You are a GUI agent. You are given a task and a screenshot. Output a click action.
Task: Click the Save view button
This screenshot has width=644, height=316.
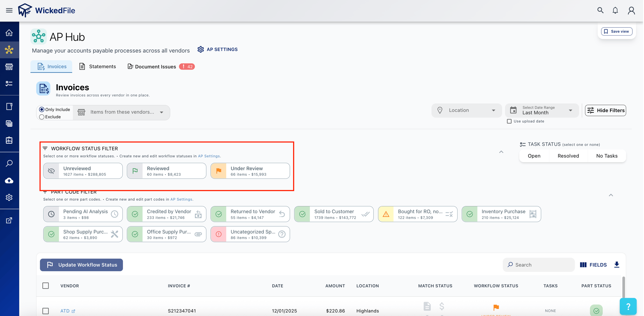pyautogui.click(x=617, y=31)
